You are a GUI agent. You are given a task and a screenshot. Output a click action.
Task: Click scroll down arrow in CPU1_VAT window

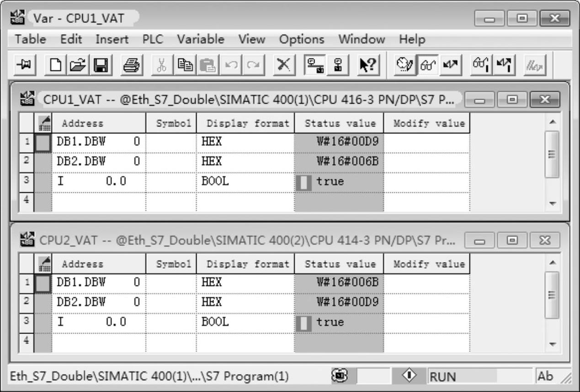(552, 203)
